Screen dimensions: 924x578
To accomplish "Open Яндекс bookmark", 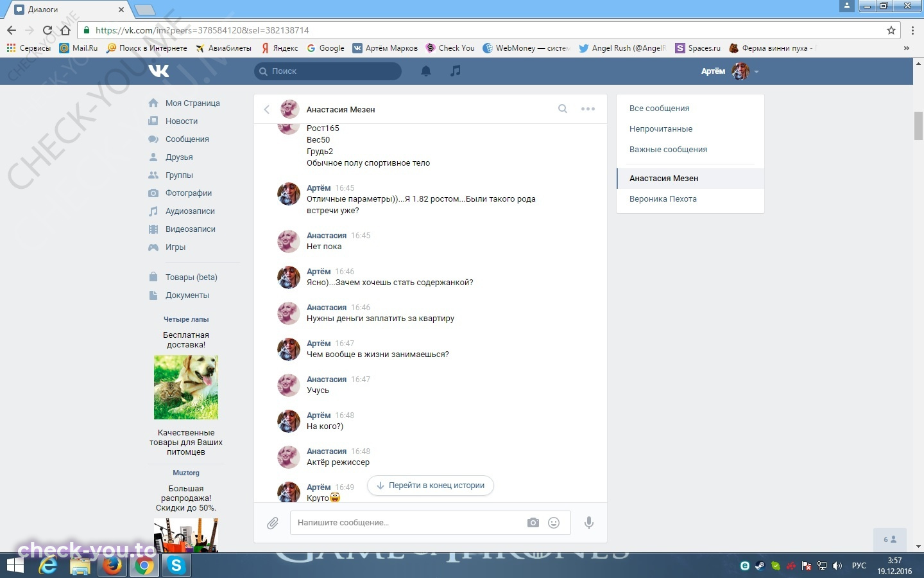I will (x=280, y=48).
